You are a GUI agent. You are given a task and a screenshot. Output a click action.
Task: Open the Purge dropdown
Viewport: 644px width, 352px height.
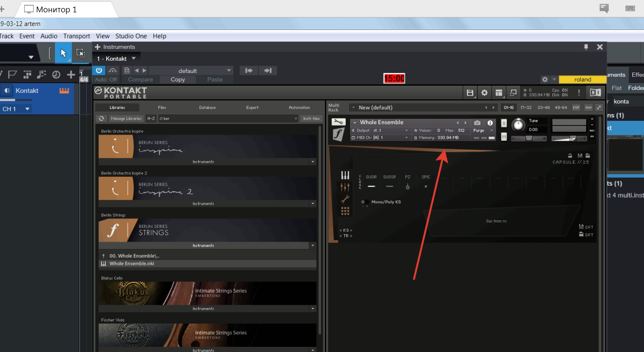click(x=483, y=130)
